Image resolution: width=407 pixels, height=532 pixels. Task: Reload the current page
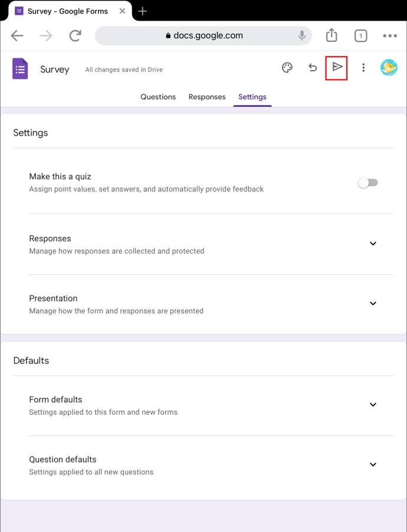click(x=75, y=35)
